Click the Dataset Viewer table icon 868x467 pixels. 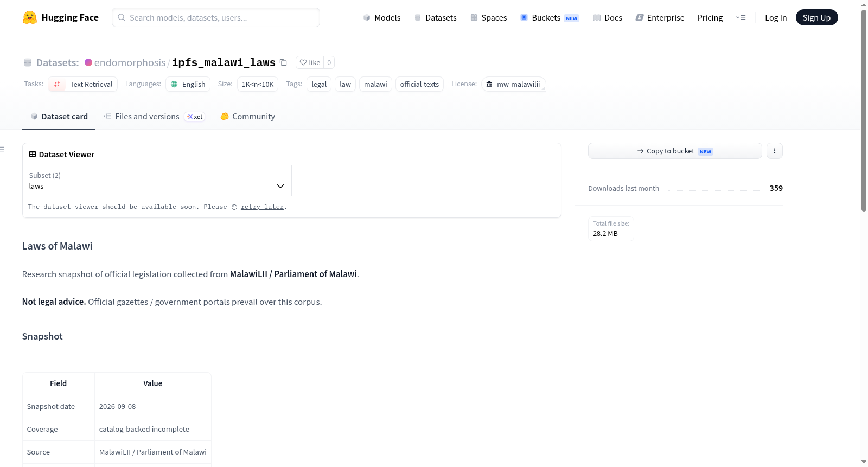pos(33,154)
